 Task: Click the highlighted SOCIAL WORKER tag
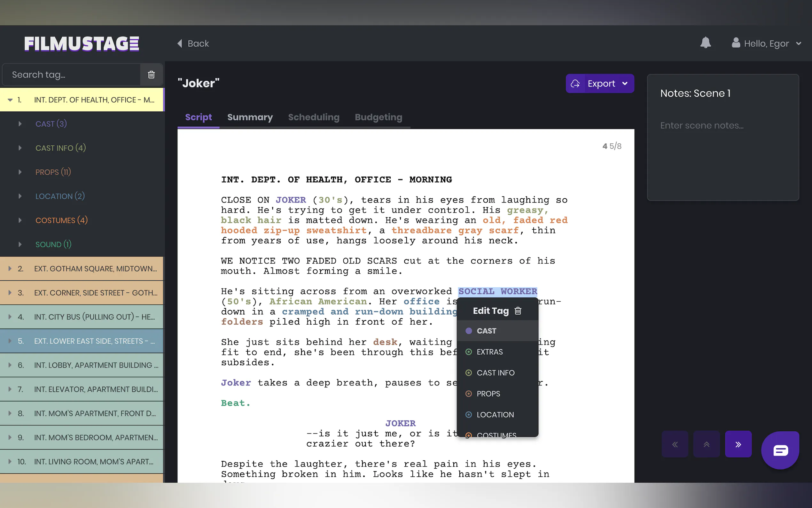[x=497, y=291]
